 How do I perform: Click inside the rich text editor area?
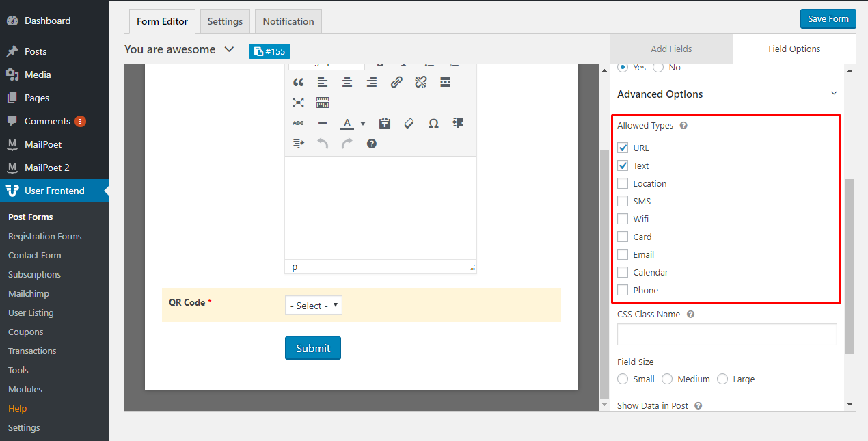tap(381, 208)
